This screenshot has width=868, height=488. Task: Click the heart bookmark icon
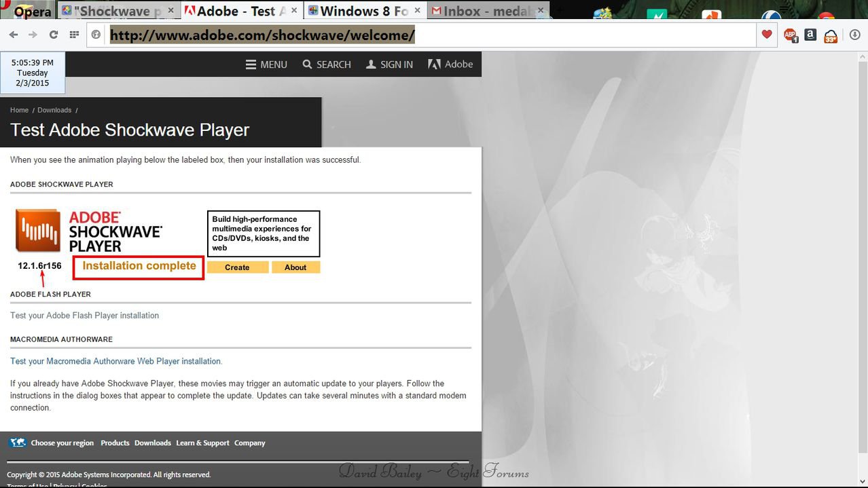pyautogui.click(x=767, y=35)
